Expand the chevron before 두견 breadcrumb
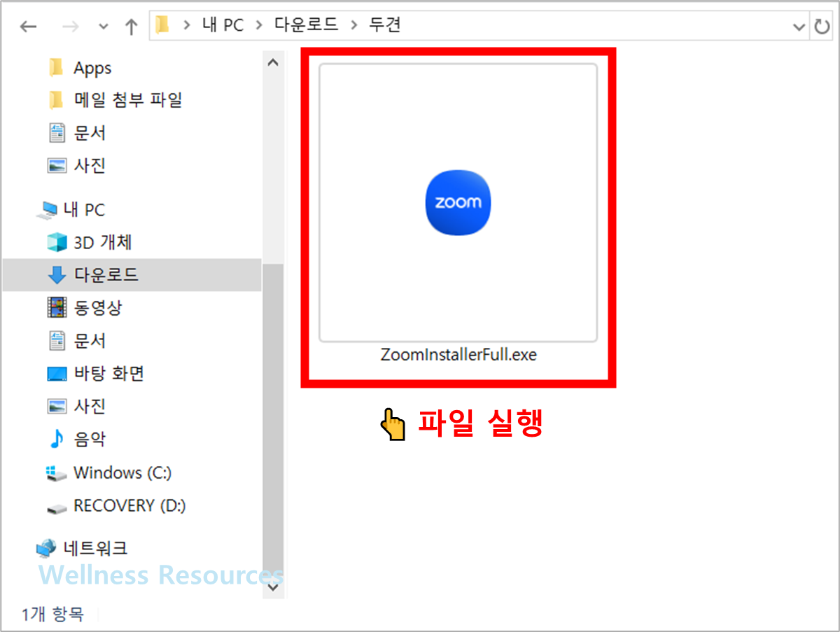The image size is (840, 632). pyautogui.click(x=353, y=26)
